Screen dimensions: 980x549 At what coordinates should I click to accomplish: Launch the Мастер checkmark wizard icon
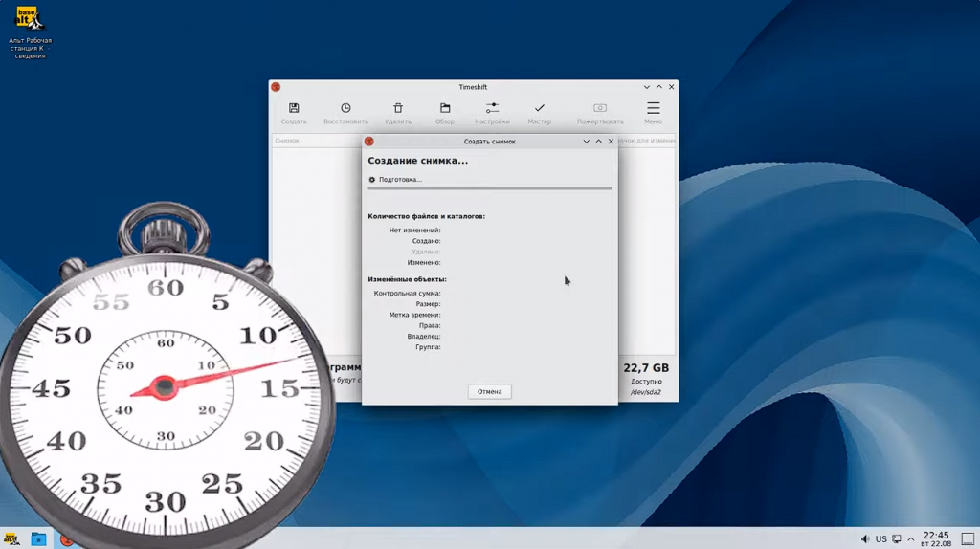pyautogui.click(x=540, y=108)
